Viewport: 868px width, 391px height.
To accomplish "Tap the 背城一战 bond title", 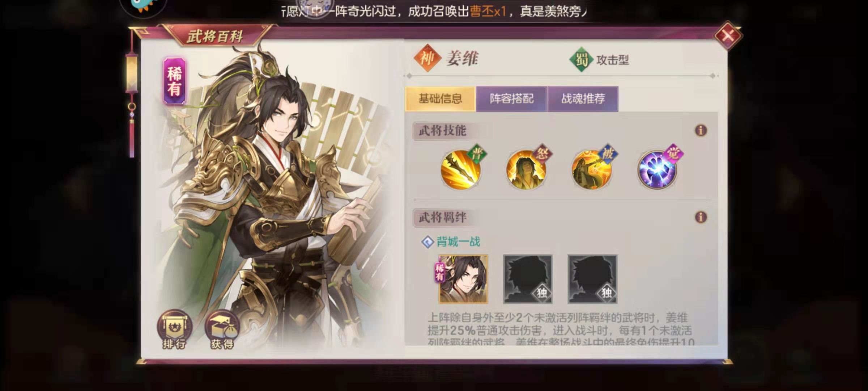I will tap(458, 241).
